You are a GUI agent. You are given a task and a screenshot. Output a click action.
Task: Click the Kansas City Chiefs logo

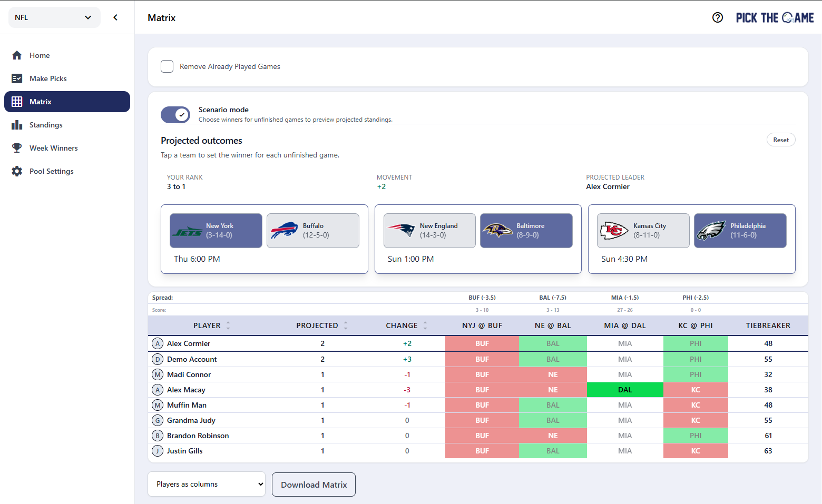tap(614, 231)
